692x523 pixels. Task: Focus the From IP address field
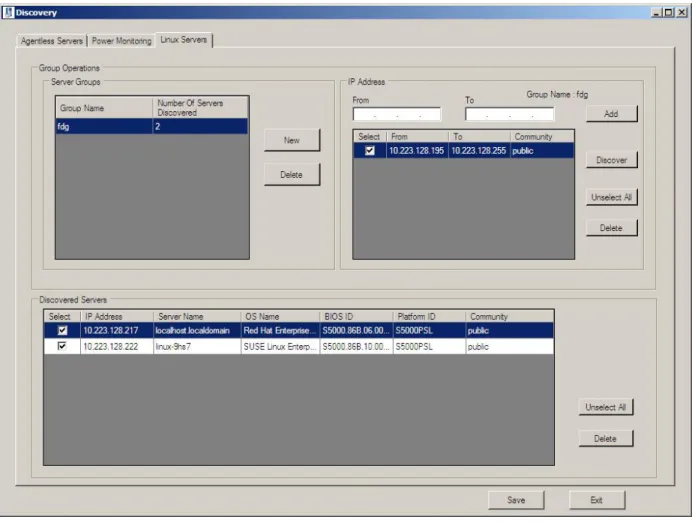(396, 114)
